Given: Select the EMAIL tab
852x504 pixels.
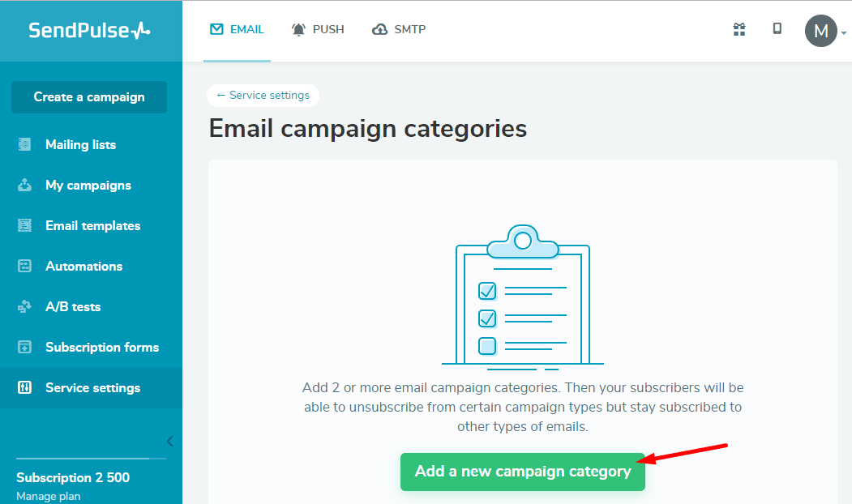Looking at the screenshot, I should [x=237, y=29].
